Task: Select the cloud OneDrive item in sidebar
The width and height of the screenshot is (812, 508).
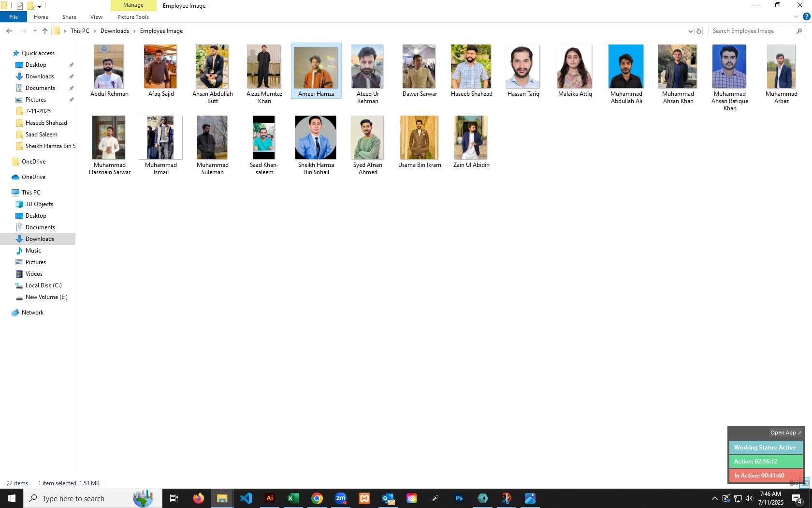Action: point(33,177)
